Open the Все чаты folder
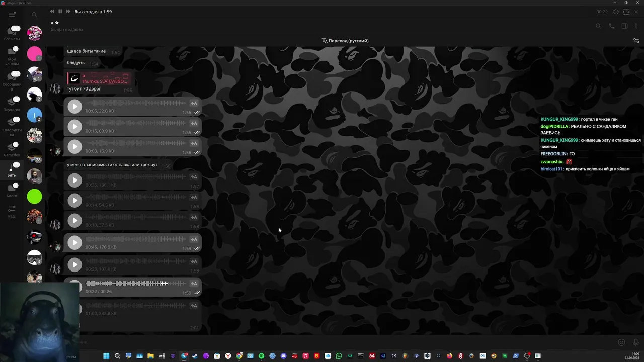This screenshot has height=362, width=644. pos(12,33)
